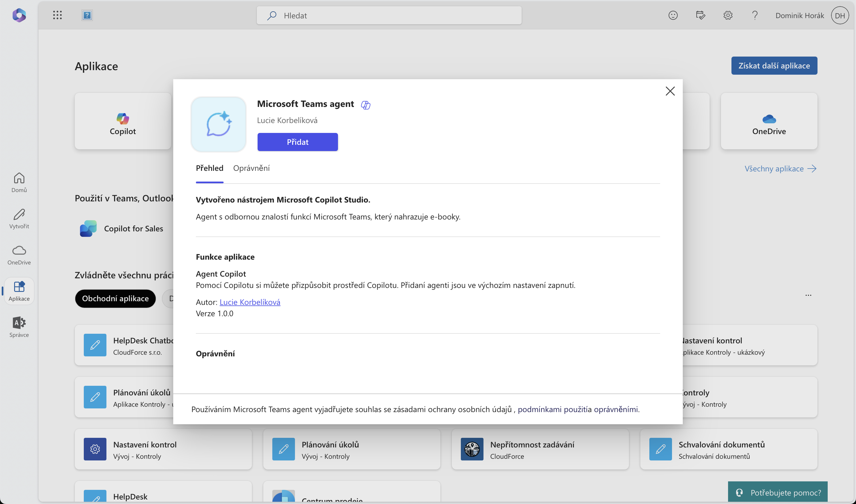The width and height of the screenshot is (856, 504).
Task: Click the Plánování úkolů Vývoj pencil icon
Action: 283,449
